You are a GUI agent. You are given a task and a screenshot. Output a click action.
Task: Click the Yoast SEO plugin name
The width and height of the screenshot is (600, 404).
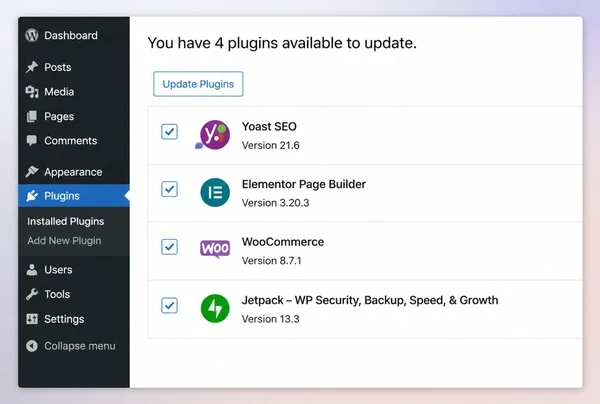269,127
